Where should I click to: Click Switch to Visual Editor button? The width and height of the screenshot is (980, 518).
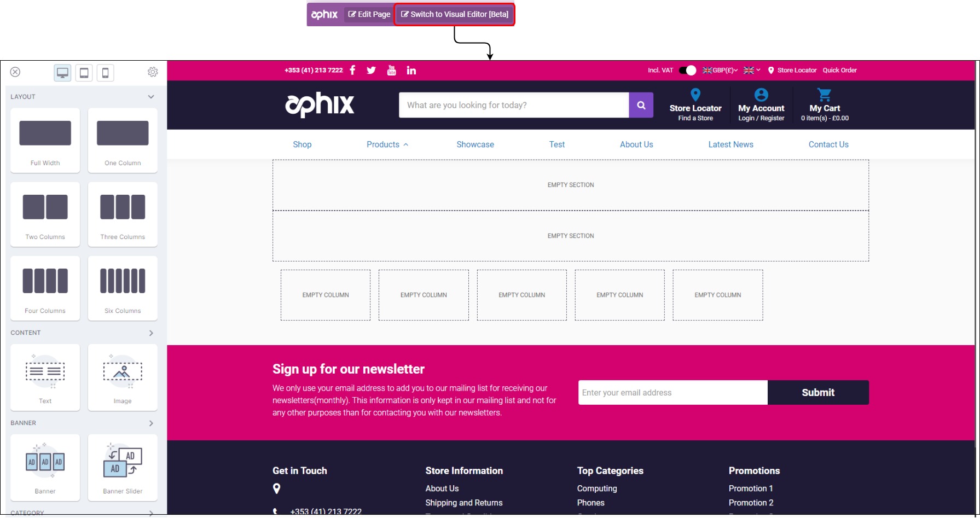[454, 14]
